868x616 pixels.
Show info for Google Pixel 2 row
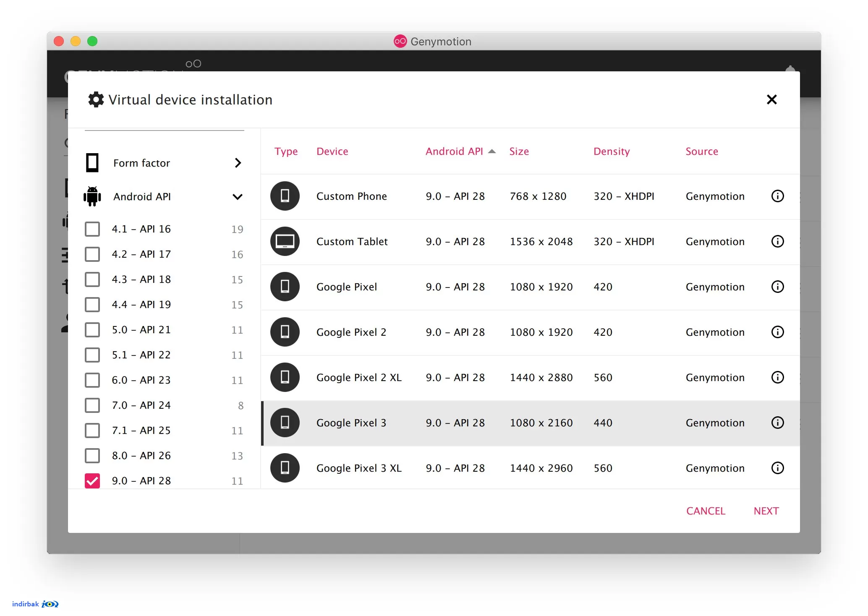coord(777,332)
